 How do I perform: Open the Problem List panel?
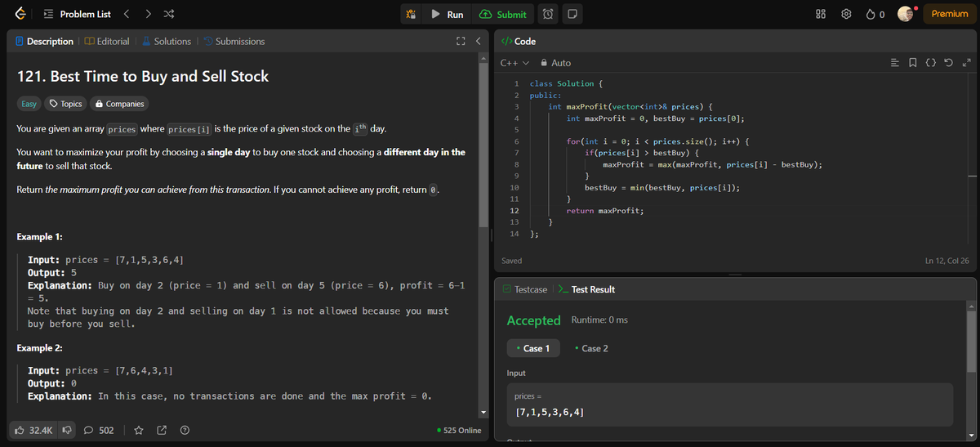tap(77, 14)
